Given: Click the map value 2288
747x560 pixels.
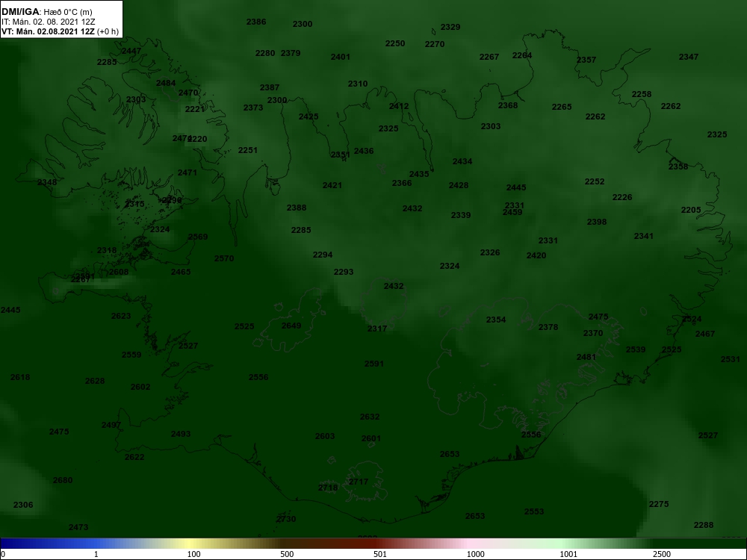Looking at the screenshot, I should (x=704, y=525).
